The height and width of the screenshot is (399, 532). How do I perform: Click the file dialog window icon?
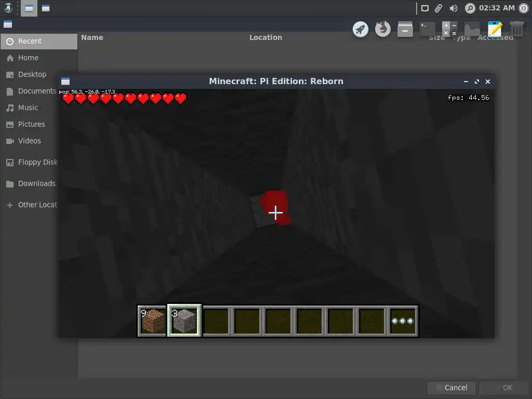(8, 24)
